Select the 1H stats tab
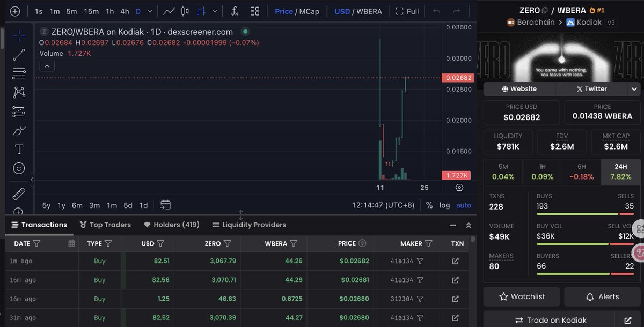The image size is (644, 327). tap(542, 172)
